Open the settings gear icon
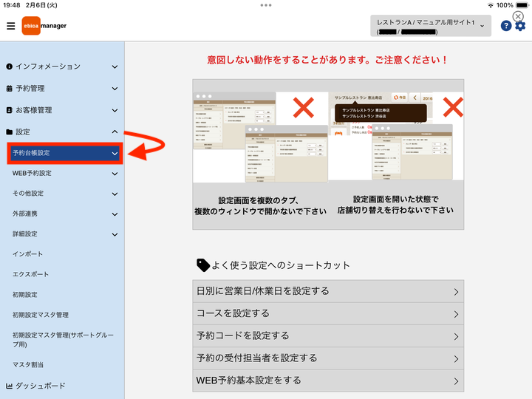 pos(520,26)
